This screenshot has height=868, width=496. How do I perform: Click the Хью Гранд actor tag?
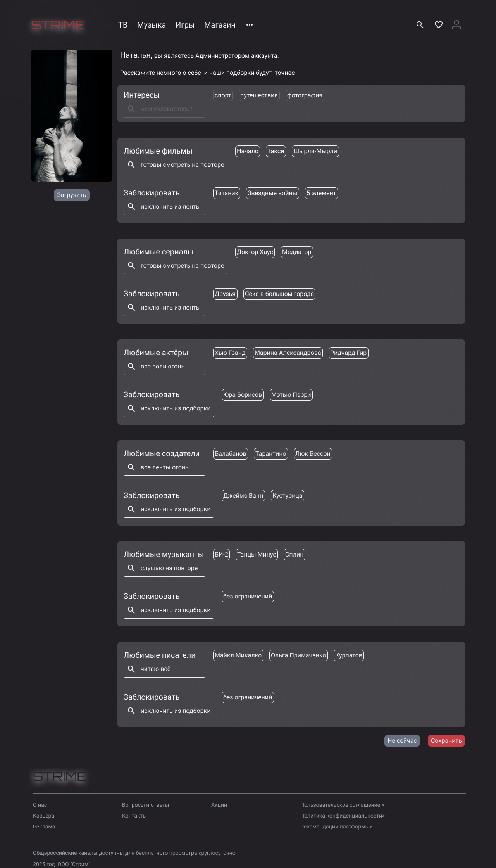[230, 353]
